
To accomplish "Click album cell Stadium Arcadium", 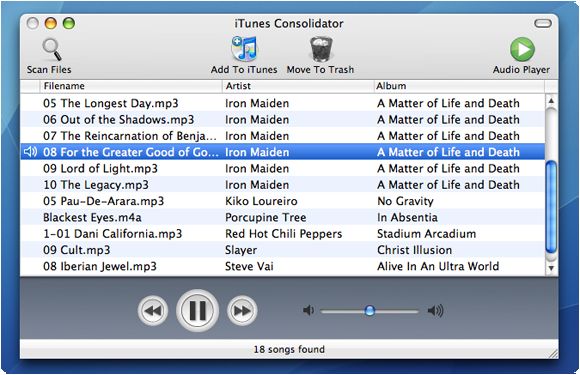I will (x=426, y=233).
